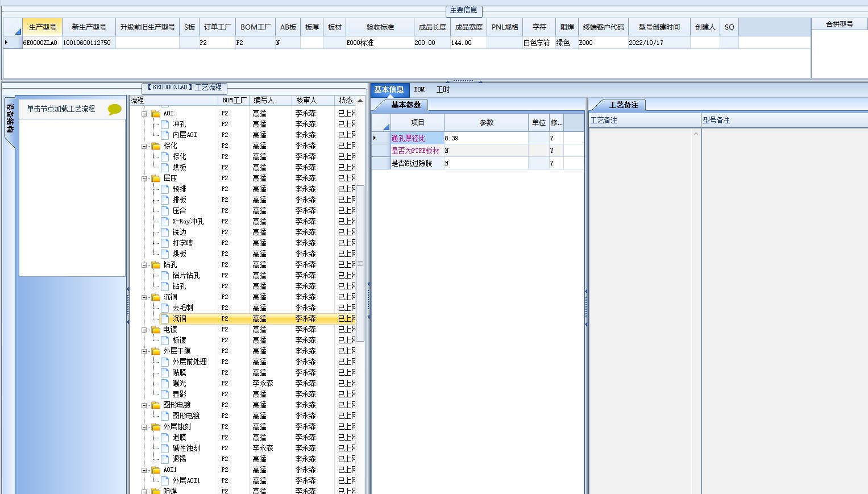868x494 pixels.
Task: Click the 编写人 column header in tree
Action: click(272, 100)
